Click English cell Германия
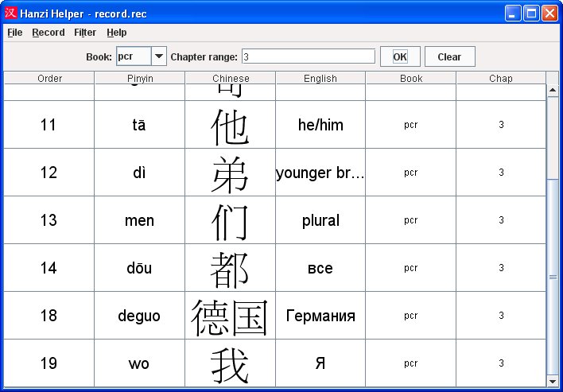This screenshot has height=392, width=563. click(320, 316)
